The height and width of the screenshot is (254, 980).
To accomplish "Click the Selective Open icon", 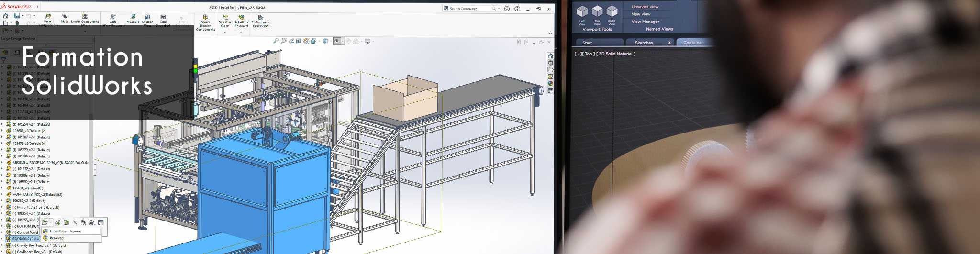I will tap(225, 17).
